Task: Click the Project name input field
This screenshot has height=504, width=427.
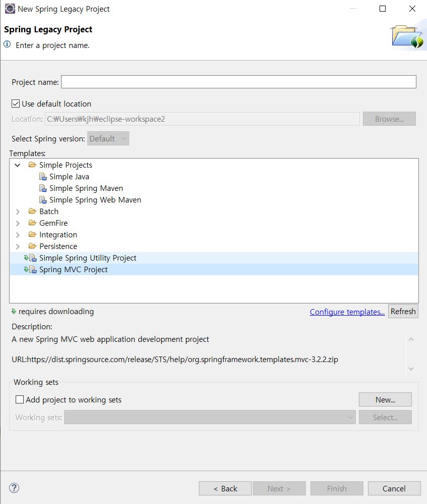Action: [x=238, y=82]
